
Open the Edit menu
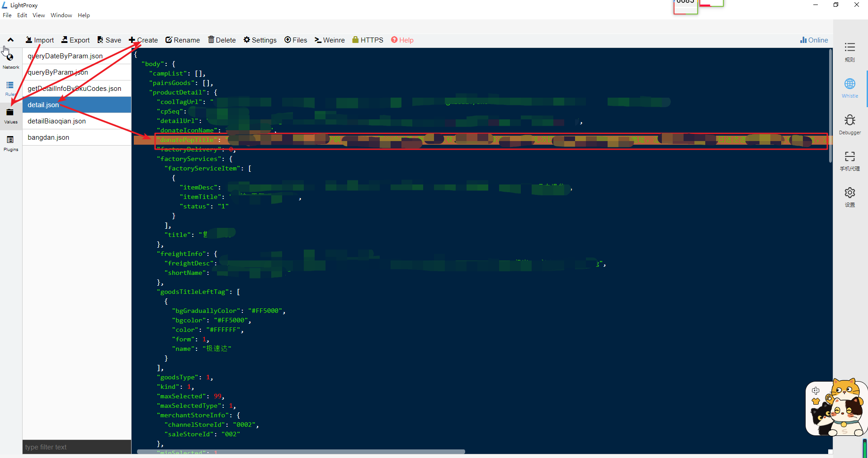tap(22, 15)
